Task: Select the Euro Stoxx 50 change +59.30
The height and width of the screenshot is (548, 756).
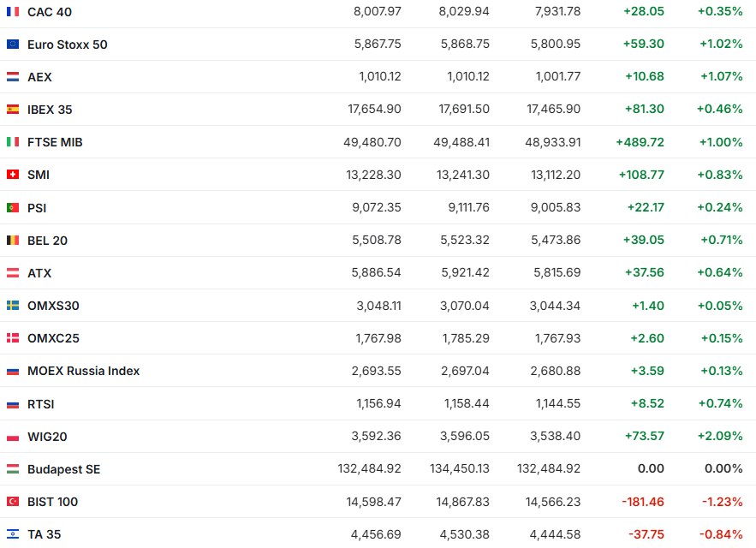Action: pos(644,44)
